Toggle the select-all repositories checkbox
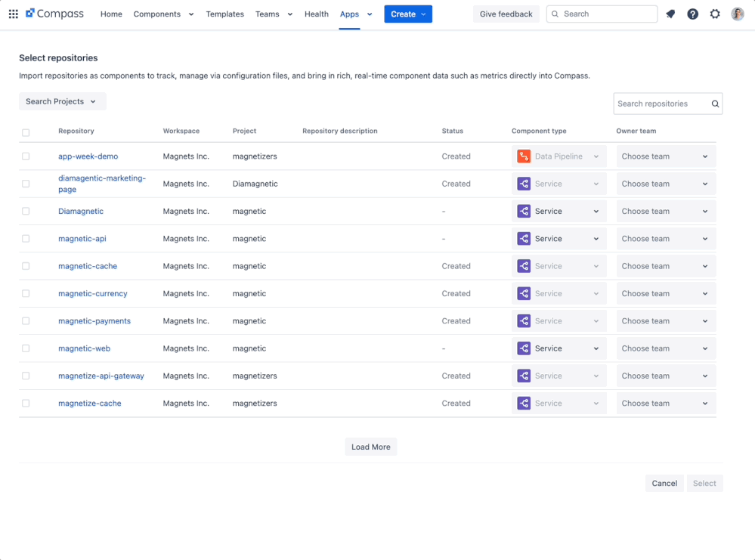The image size is (755, 560). (26, 132)
